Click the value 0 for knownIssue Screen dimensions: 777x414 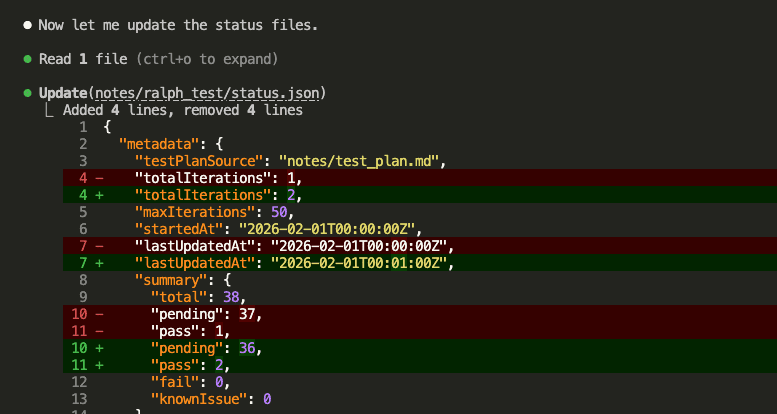point(267,399)
